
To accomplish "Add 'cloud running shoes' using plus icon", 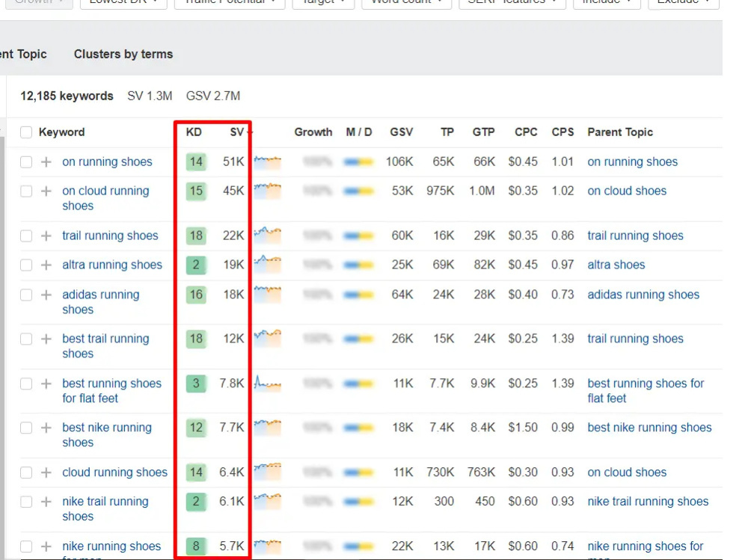I will tap(46, 473).
